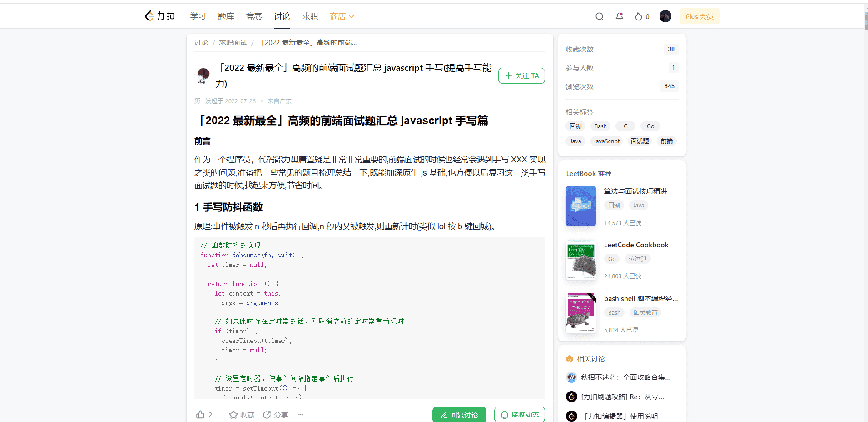Screen dimensions: 868x422
Task: Like the post with thumbs-up icon
Action: tap(200, 414)
